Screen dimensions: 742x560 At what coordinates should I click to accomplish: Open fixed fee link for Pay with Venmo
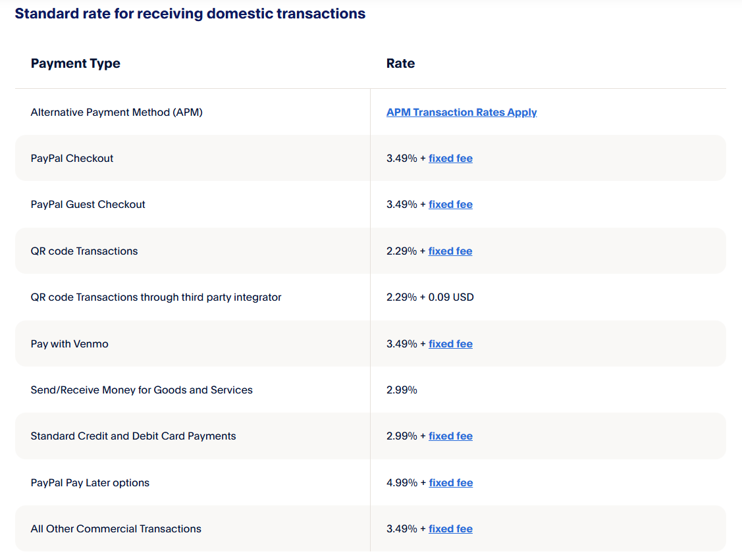[450, 344]
